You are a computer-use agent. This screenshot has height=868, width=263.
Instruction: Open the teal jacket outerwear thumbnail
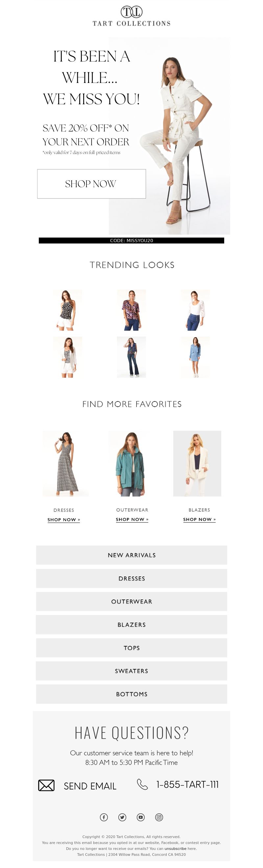click(x=131, y=463)
